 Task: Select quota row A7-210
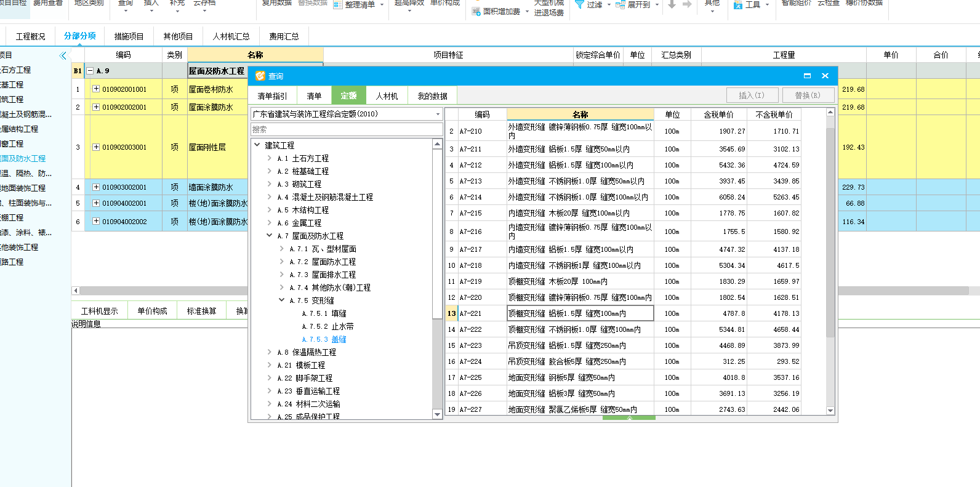point(623,131)
